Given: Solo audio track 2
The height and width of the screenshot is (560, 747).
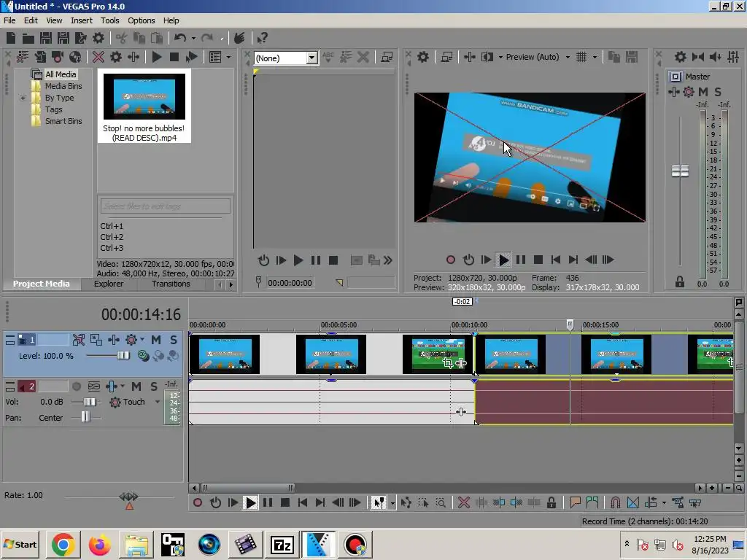Looking at the screenshot, I should tap(153, 386).
